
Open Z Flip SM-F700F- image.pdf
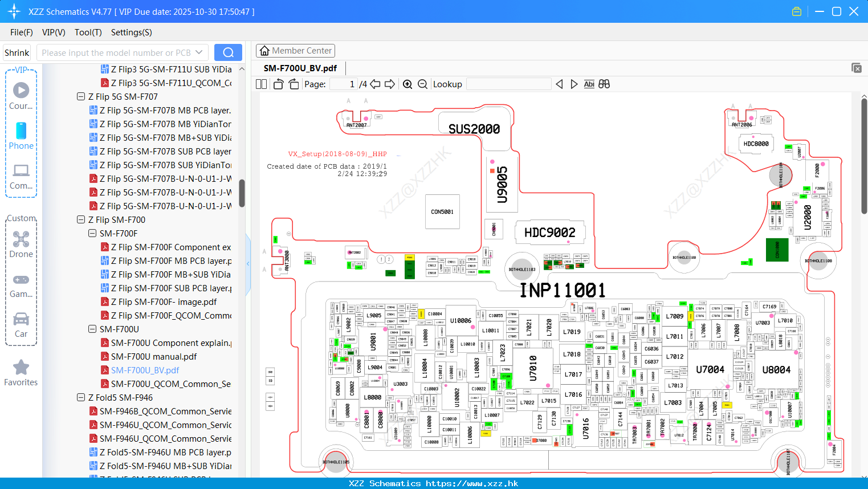point(158,301)
